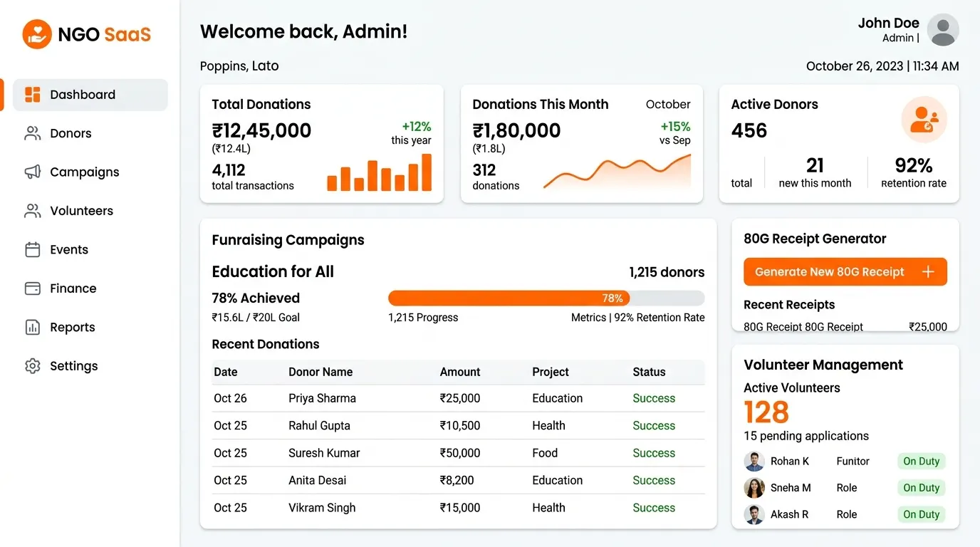Click Generate New 80G Receipt button

click(x=845, y=272)
